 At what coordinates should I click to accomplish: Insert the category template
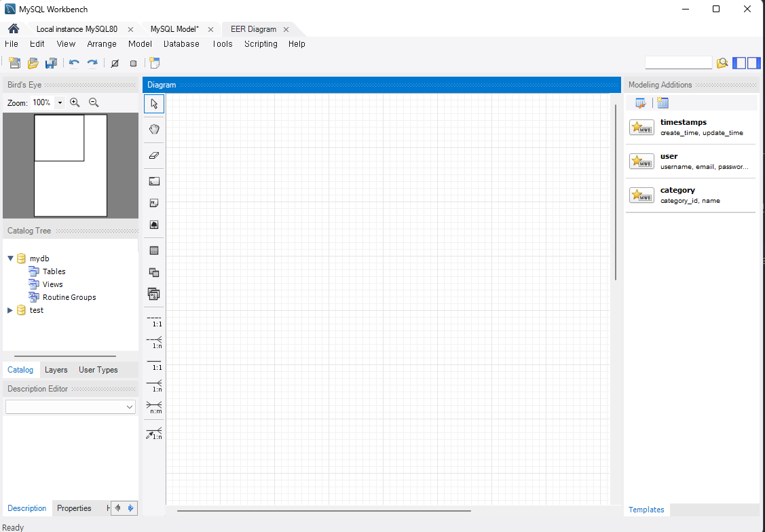point(690,195)
